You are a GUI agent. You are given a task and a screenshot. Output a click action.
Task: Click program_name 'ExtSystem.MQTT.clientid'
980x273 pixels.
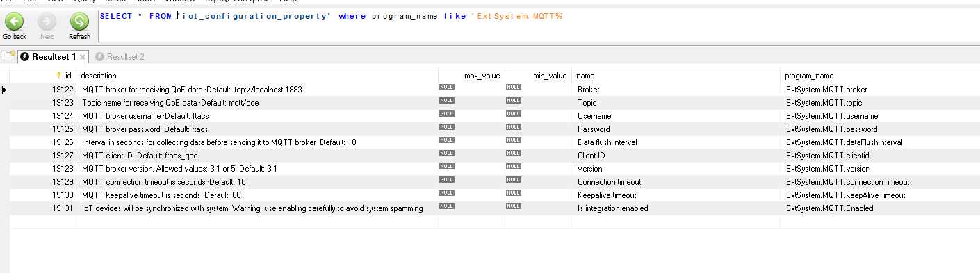827,156
